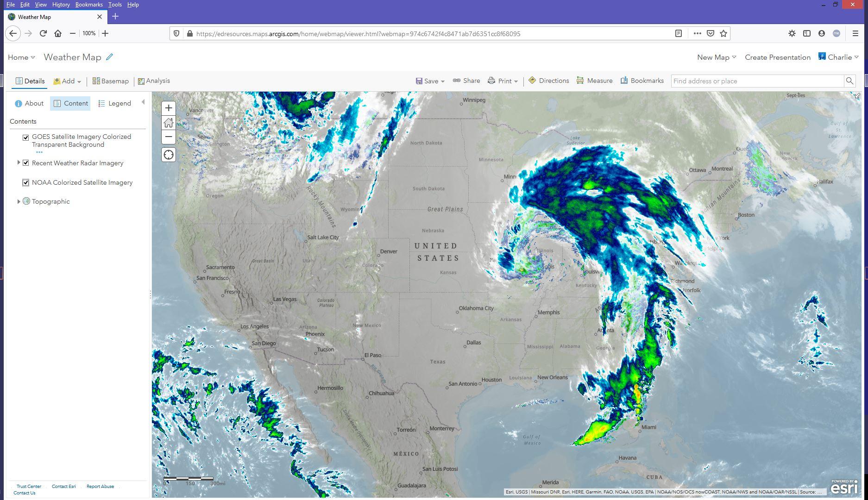Zoom in on the map

tap(169, 108)
